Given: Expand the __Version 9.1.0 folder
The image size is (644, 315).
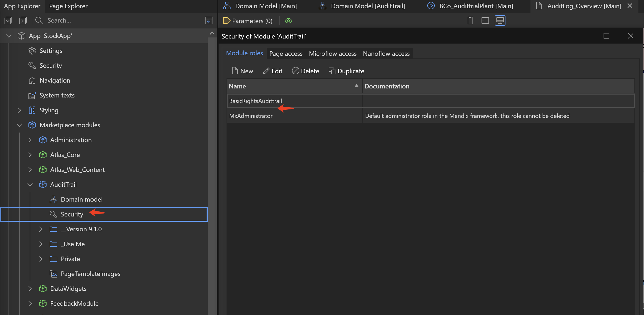Looking at the screenshot, I should click(41, 229).
